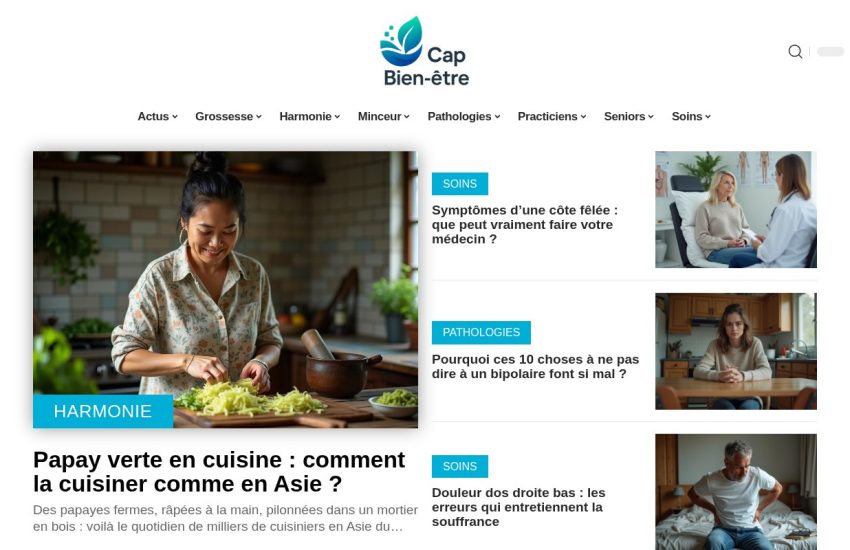Open the search magnifier icon
This screenshot has width=850, height=550.
pyautogui.click(x=795, y=51)
